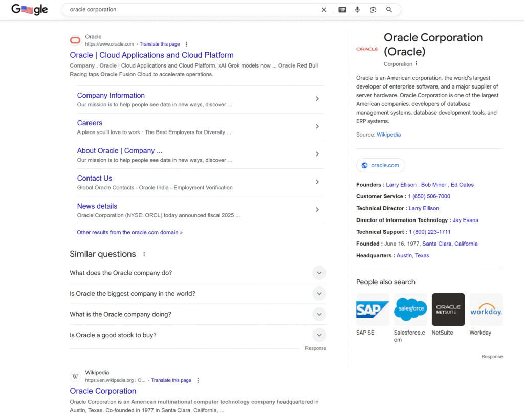The width and height of the screenshot is (524, 420).
Task: Select the Oracle NetSuite logo thumbnail
Action: 448,310
